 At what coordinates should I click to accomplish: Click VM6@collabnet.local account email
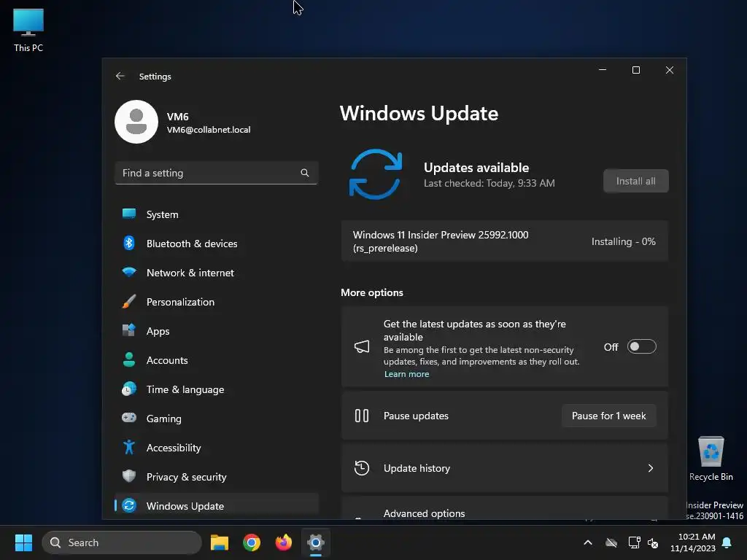click(x=208, y=130)
